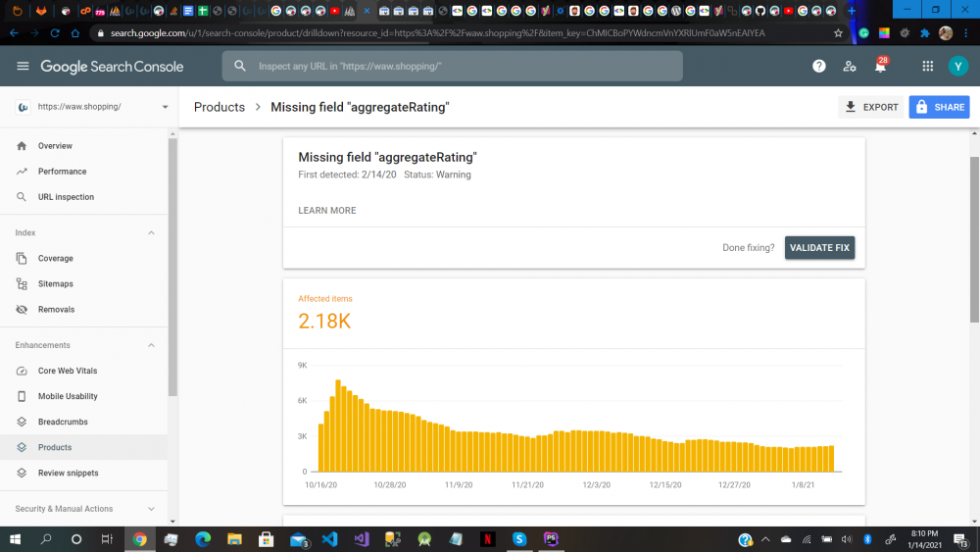Open the browser extensions puzzle icon
Image resolution: width=980 pixels, height=552 pixels.
pos(924,33)
